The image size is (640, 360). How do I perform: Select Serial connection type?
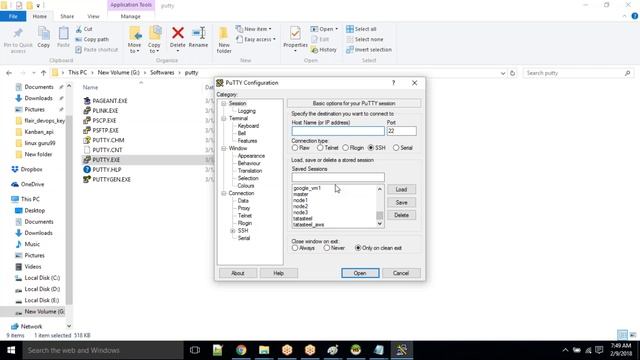[x=396, y=148]
